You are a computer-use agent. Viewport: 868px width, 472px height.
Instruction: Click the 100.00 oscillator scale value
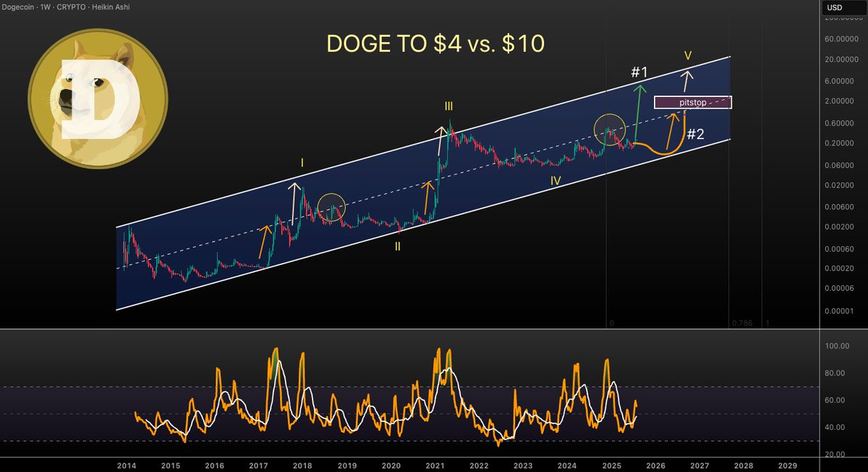[838, 347]
